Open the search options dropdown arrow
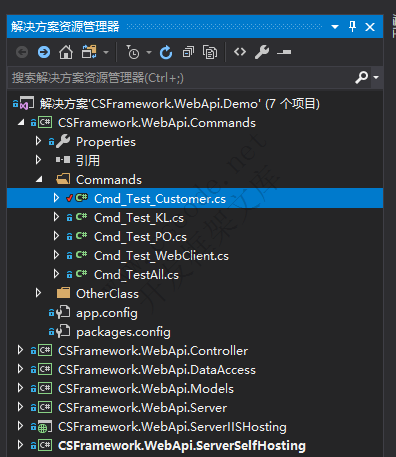This screenshot has width=396, height=457. click(x=376, y=77)
